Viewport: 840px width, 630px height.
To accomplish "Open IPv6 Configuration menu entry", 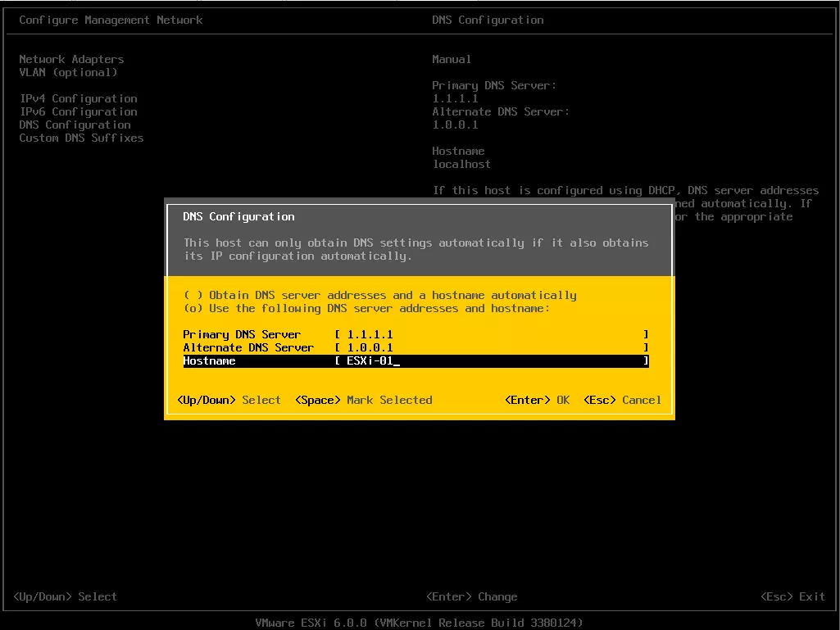I will (x=78, y=112).
